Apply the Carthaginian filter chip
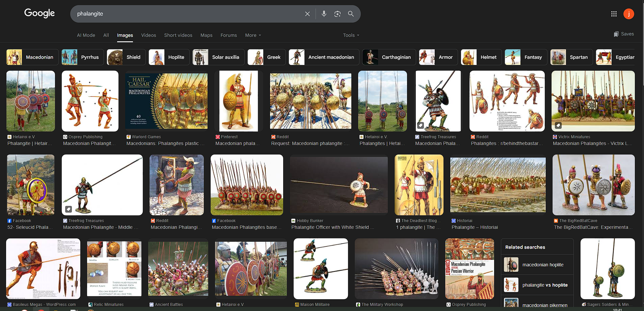This screenshot has width=644, height=311. click(x=389, y=57)
